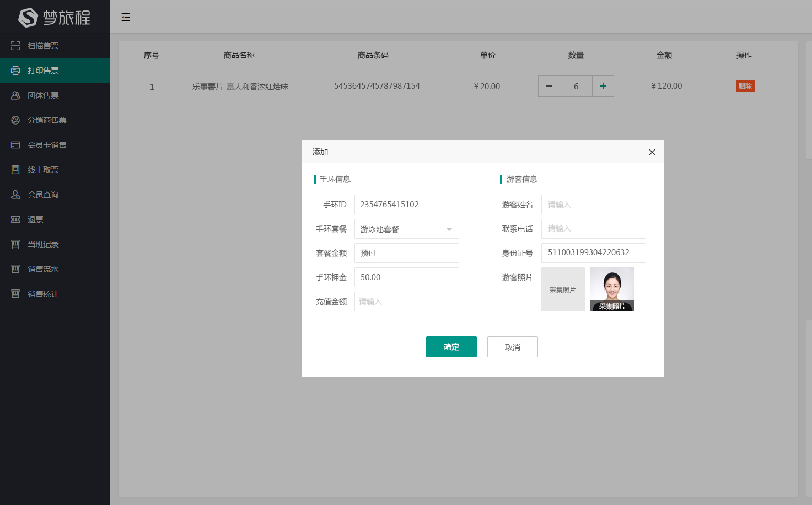Screen dimensions: 812x505
Task: Click the printer icon beside 打印售票
Action: (x=15, y=71)
